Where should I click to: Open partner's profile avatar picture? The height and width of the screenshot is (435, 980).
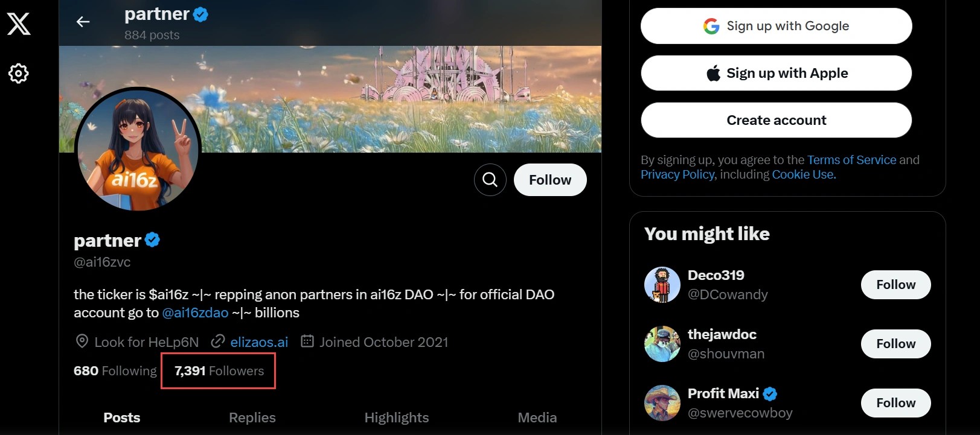138,149
